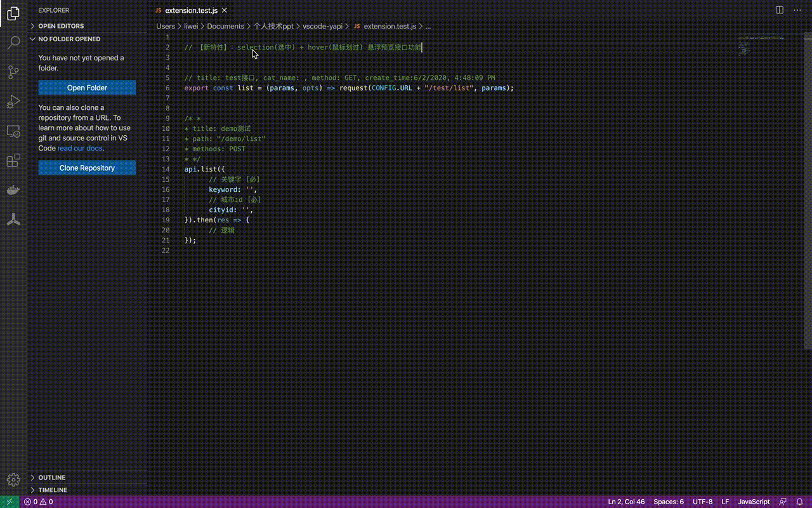Open the notifications bell in the status bar
The height and width of the screenshot is (508, 812).
799,502
